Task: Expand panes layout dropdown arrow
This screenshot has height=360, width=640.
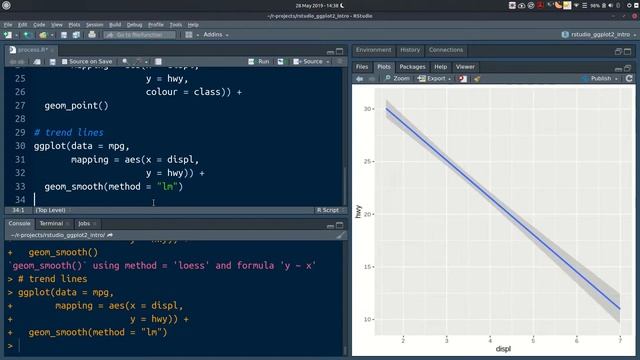Action: pyautogui.click(x=198, y=36)
